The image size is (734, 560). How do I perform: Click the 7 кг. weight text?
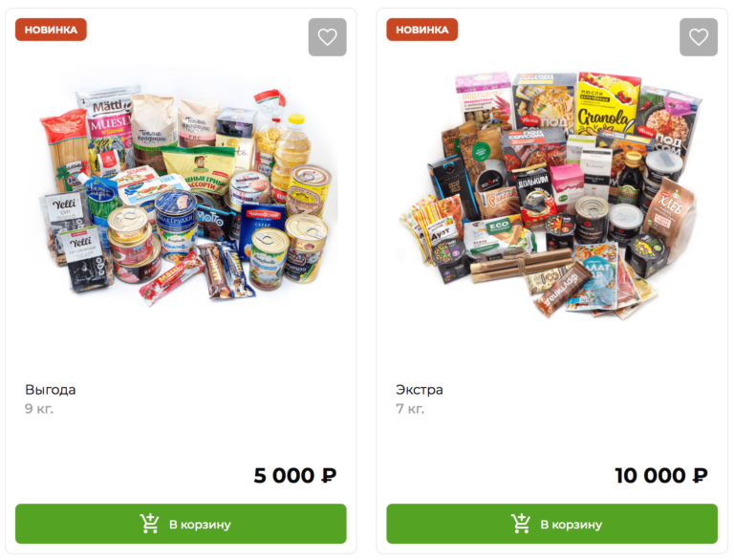pyautogui.click(x=410, y=409)
